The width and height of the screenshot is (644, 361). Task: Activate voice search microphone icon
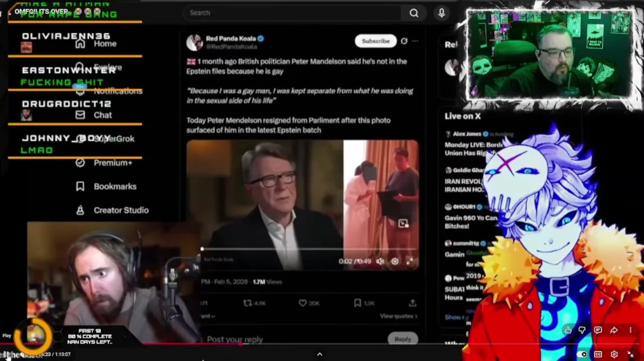coord(441,13)
